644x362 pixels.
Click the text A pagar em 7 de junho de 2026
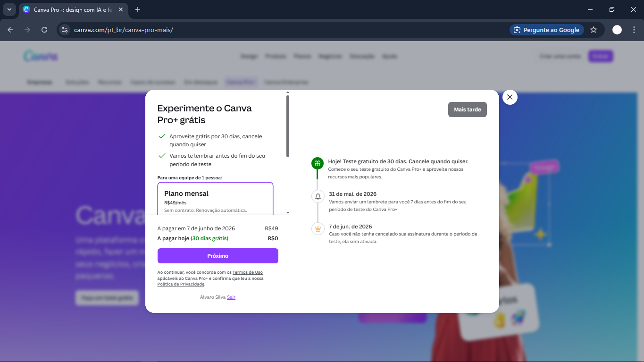196,228
